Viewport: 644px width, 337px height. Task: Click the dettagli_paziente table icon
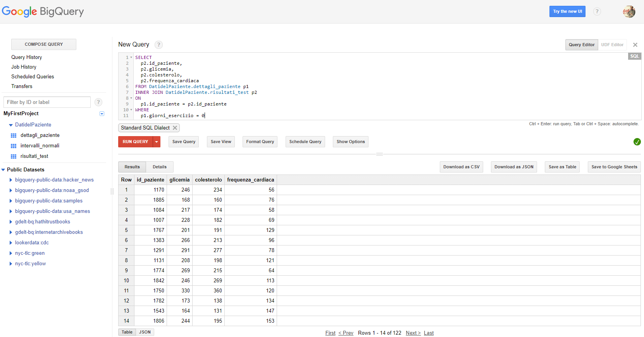click(14, 135)
